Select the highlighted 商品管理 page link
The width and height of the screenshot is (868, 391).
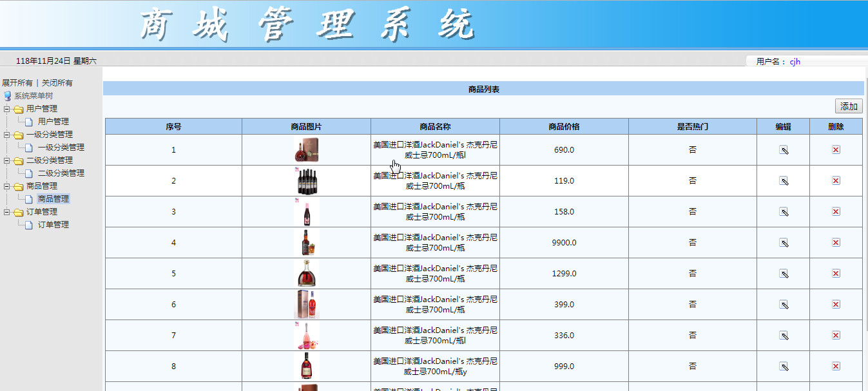pos(53,199)
